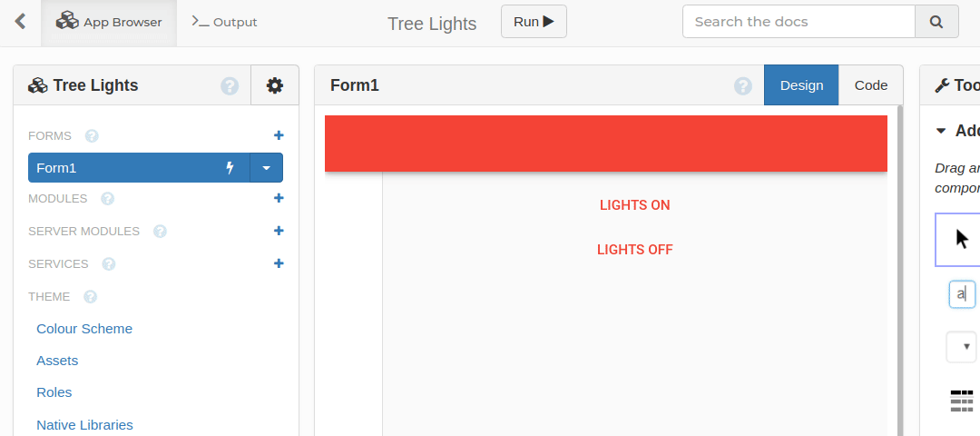Switch to the Code view tab
The height and width of the screenshot is (436, 980).
pyautogui.click(x=870, y=85)
